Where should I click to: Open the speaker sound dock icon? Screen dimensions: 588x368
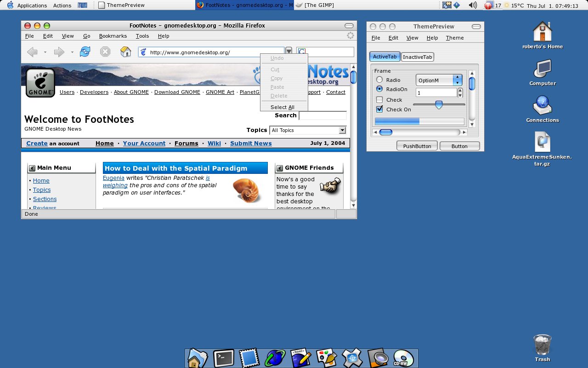click(x=378, y=358)
